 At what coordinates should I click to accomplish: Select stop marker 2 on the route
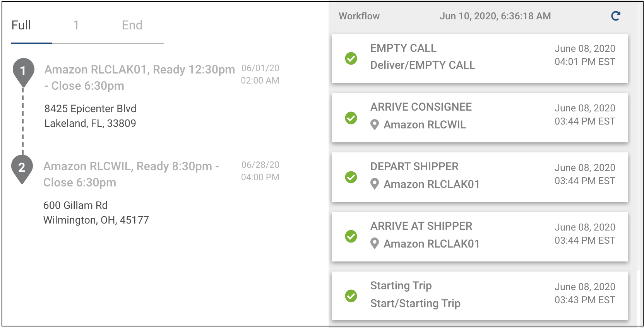pos(22,167)
